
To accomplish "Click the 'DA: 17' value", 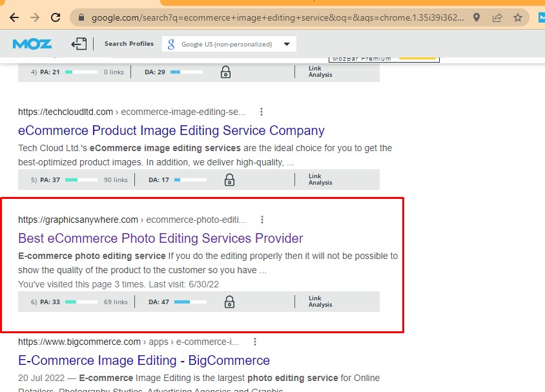I will [159, 180].
